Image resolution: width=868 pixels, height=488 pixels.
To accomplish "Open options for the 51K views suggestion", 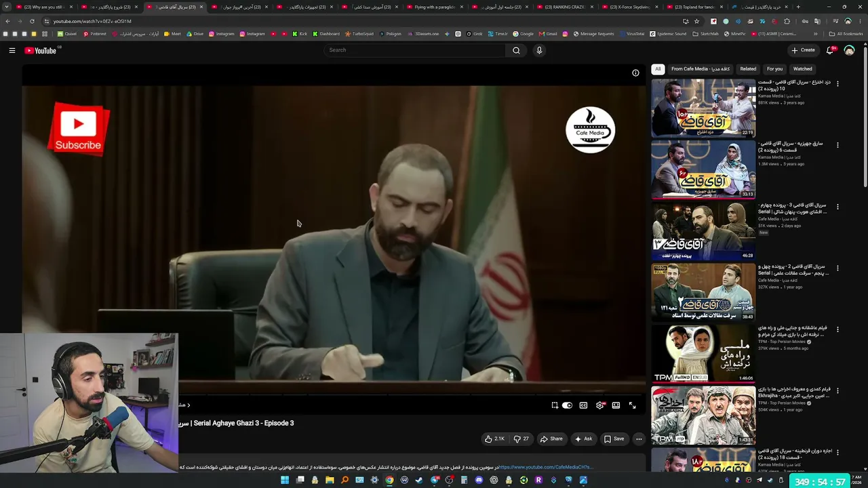I will click(837, 207).
